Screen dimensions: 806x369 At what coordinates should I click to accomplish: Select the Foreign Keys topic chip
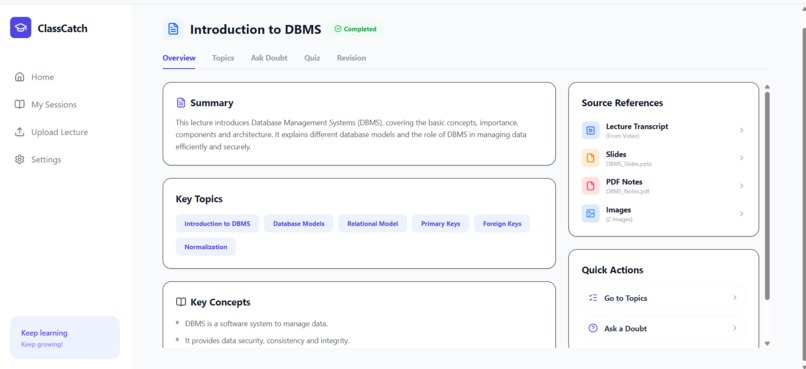[502, 224]
